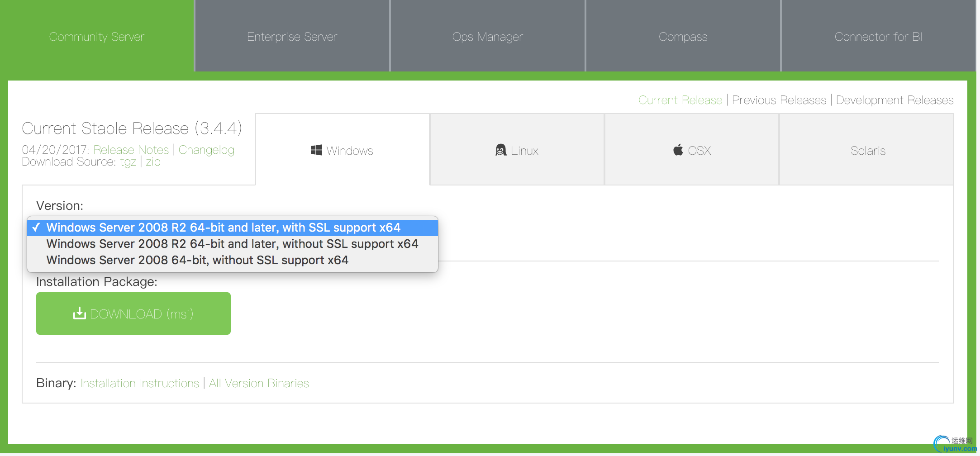Open the Changelog link
This screenshot has height=456, width=980.
[206, 150]
